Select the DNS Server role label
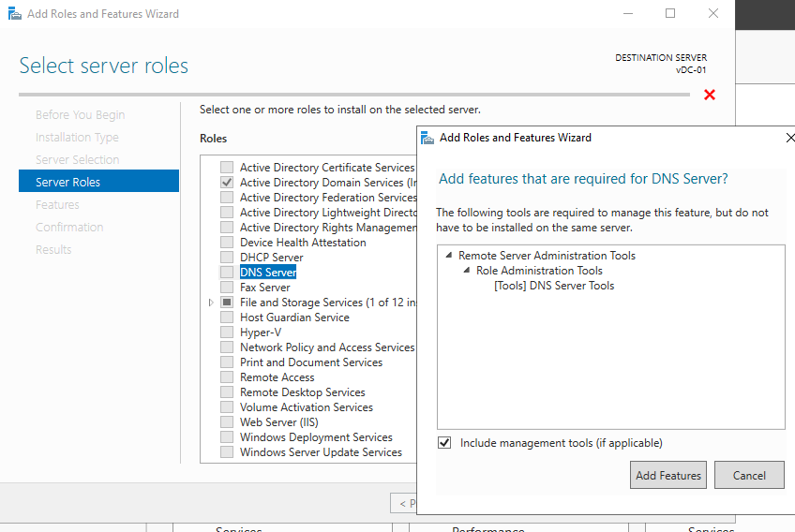 click(268, 272)
